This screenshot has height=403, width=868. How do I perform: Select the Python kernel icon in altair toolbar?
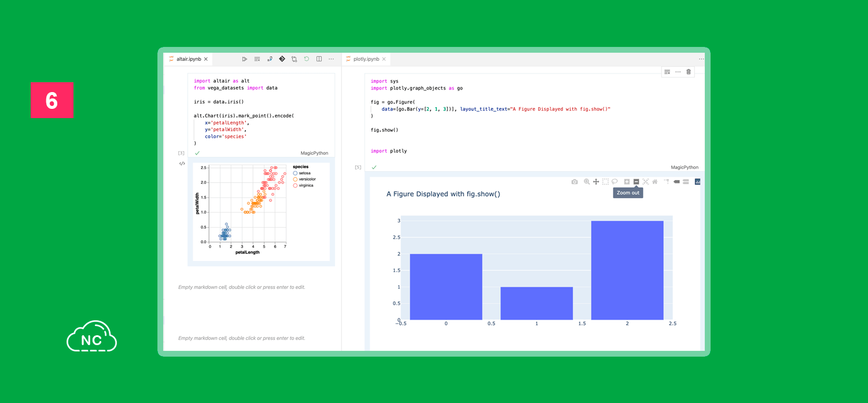click(270, 59)
